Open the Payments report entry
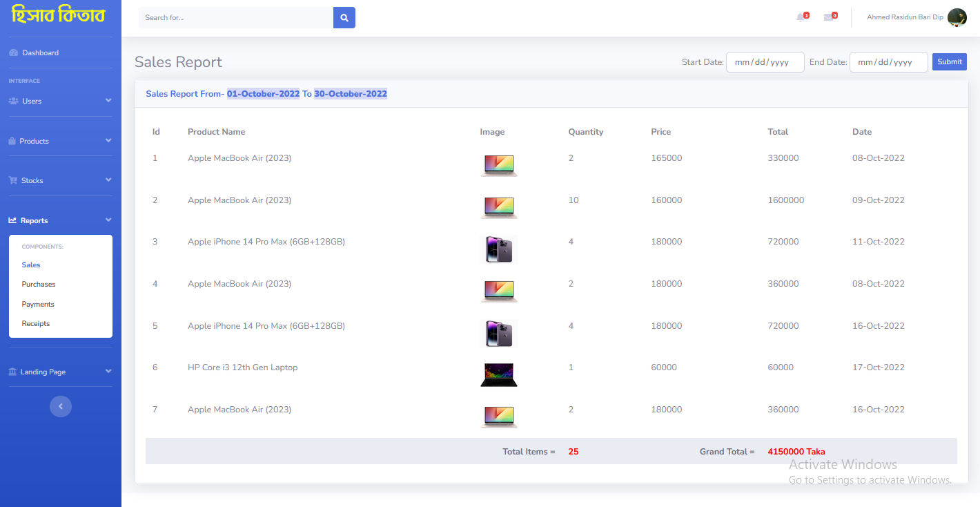The width and height of the screenshot is (980, 507). 37,304
